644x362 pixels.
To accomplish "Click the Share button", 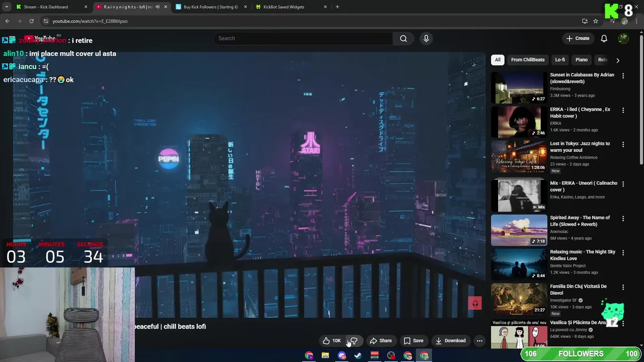I will 381,341.
